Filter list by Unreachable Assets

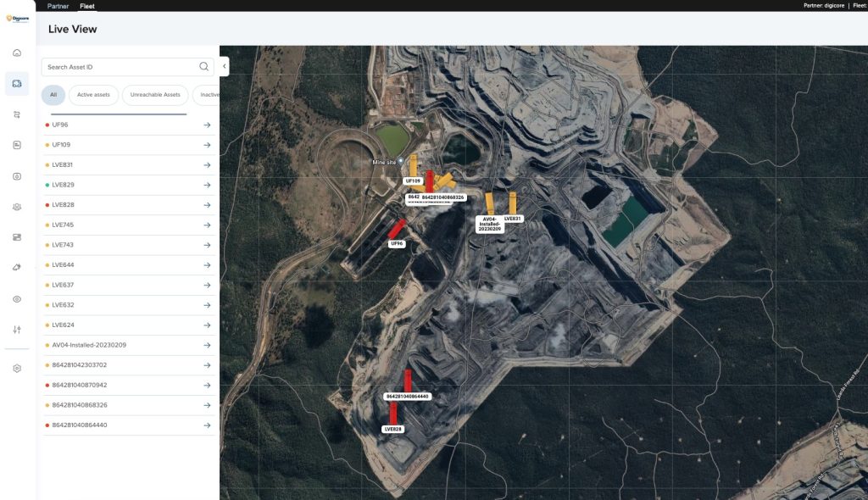(x=155, y=95)
